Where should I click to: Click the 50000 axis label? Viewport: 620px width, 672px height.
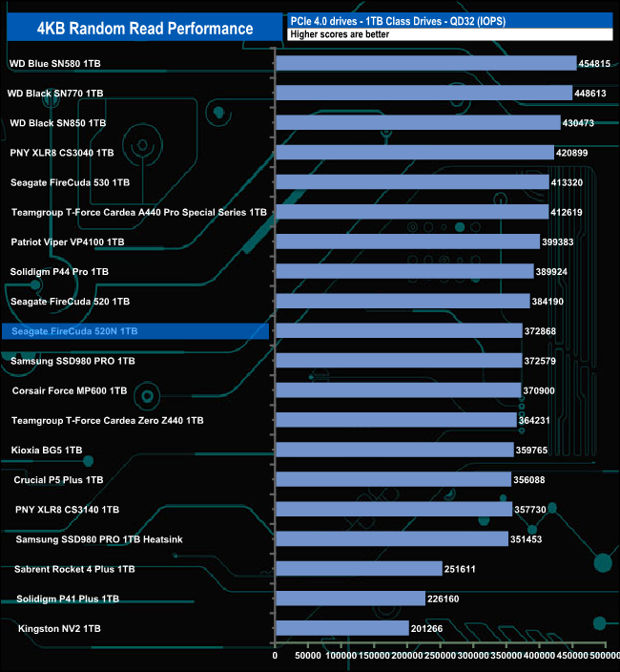(x=308, y=655)
